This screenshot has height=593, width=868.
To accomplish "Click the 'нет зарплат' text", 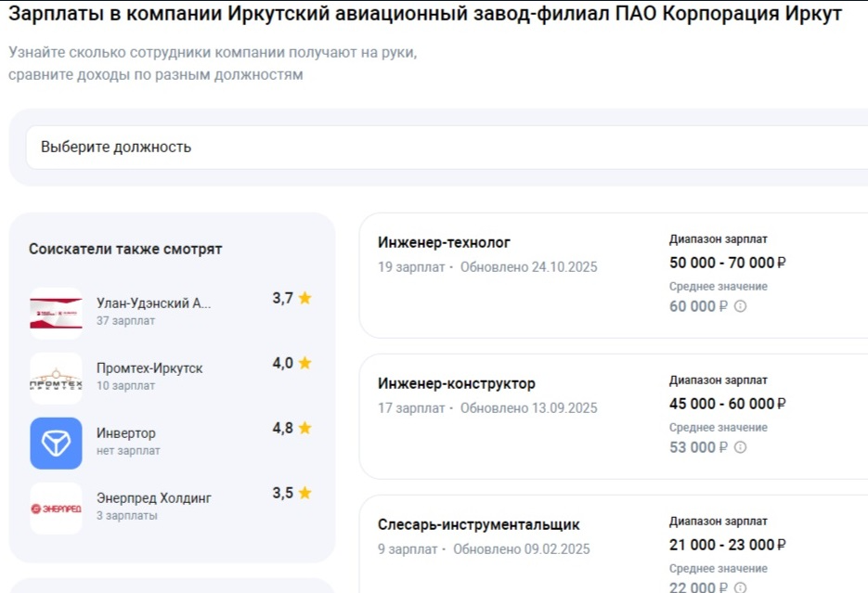I will pos(128,451).
